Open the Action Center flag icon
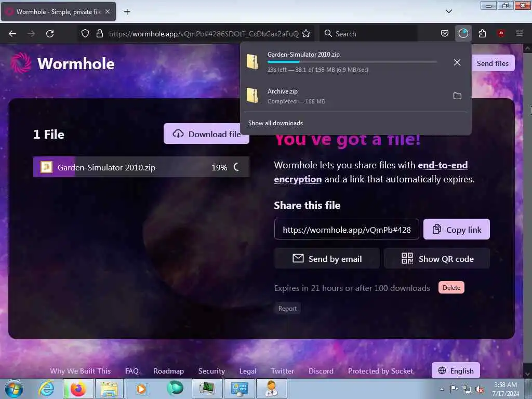The image size is (532, 399). tap(454, 389)
